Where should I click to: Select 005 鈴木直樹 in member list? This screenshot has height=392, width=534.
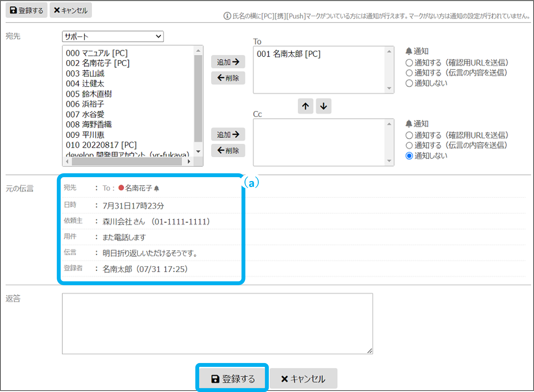[x=89, y=94]
